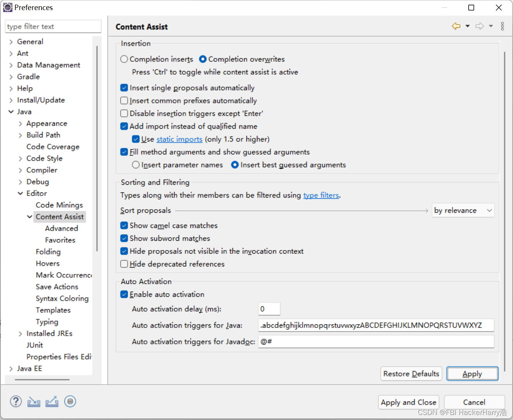Click the Auto activation delay input field

coord(269,308)
